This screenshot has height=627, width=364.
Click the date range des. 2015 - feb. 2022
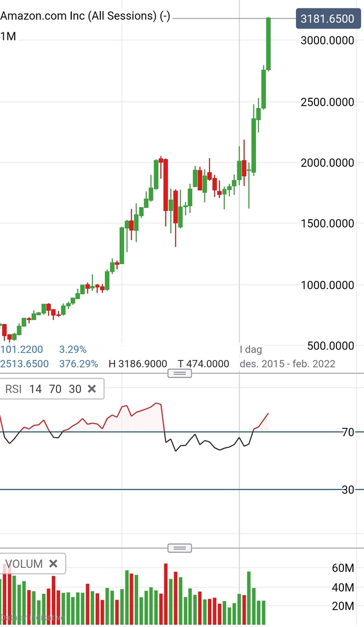pyautogui.click(x=288, y=364)
